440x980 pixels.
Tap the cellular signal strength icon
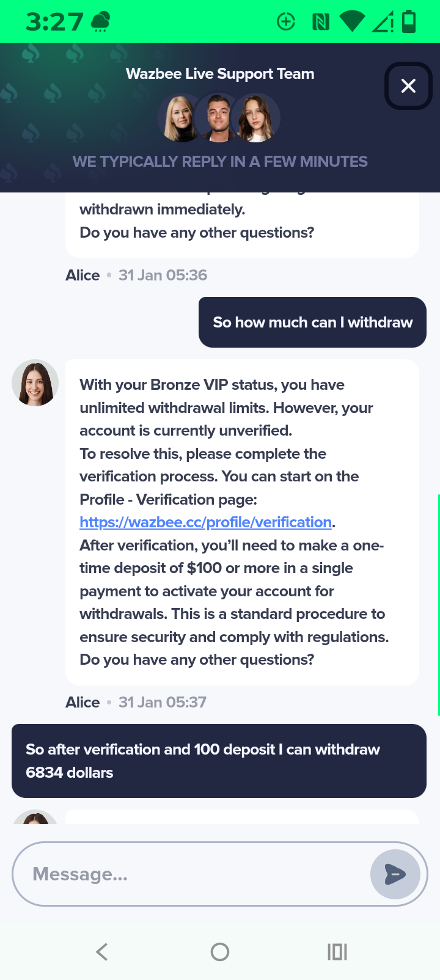tap(383, 22)
